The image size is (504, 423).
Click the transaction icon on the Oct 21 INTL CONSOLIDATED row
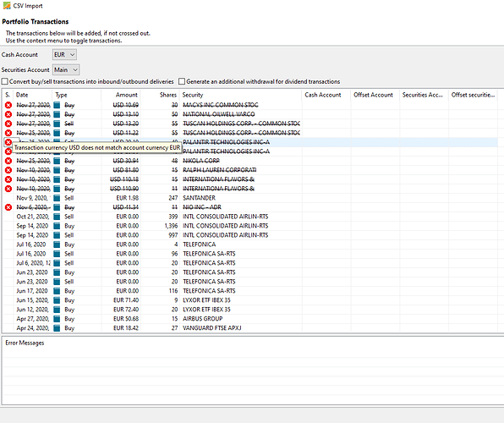[57, 217]
